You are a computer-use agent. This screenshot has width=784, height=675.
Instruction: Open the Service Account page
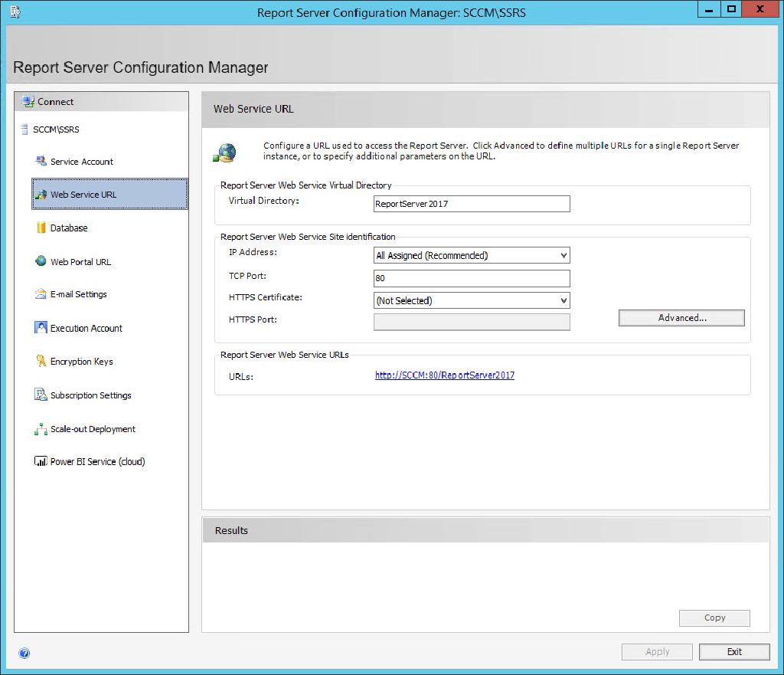pyautogui.click(x=81, y=162)
